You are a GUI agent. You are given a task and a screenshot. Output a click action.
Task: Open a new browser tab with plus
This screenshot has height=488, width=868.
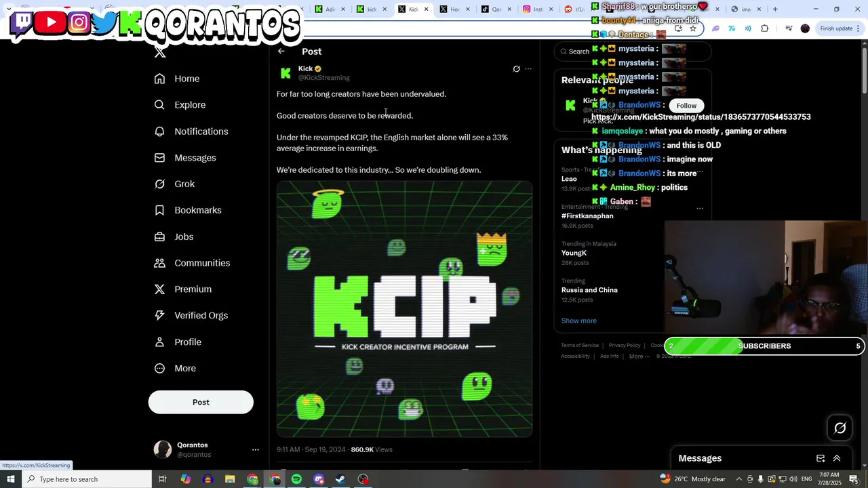[775, 9]
